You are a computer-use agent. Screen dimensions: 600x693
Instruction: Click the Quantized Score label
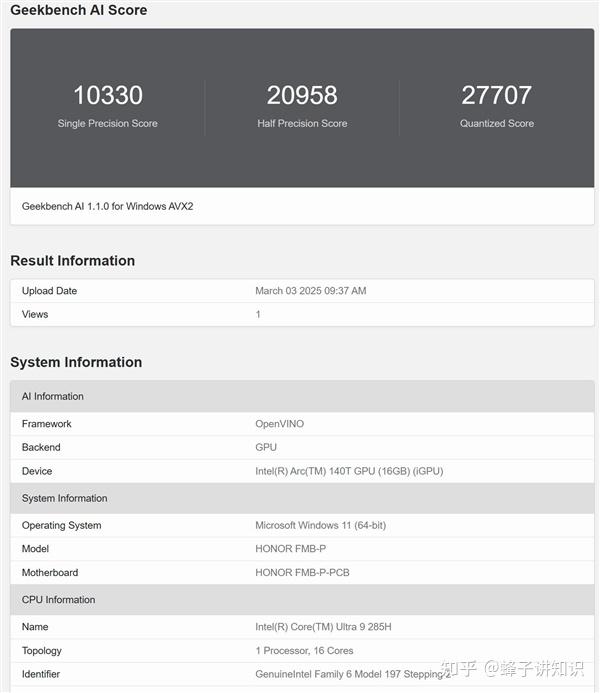(497, 123)
